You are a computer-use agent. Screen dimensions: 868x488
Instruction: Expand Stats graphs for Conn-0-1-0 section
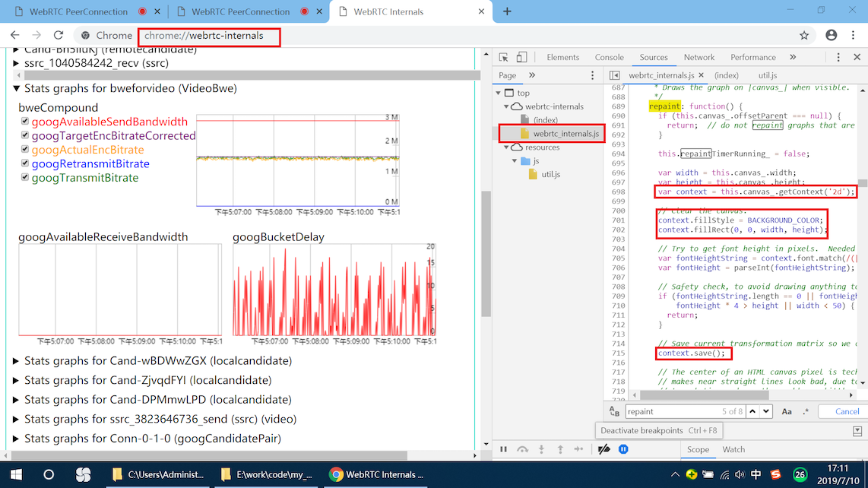(x=17, y=439)
